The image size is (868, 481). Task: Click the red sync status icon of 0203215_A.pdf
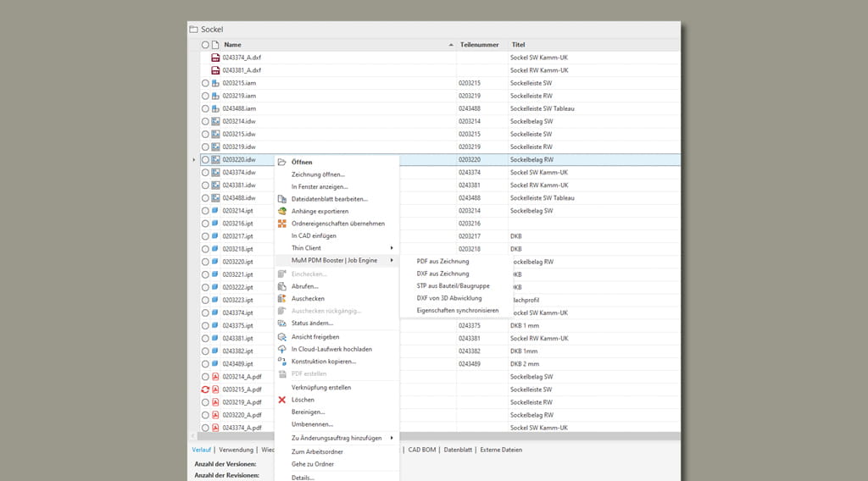point(205,390)
